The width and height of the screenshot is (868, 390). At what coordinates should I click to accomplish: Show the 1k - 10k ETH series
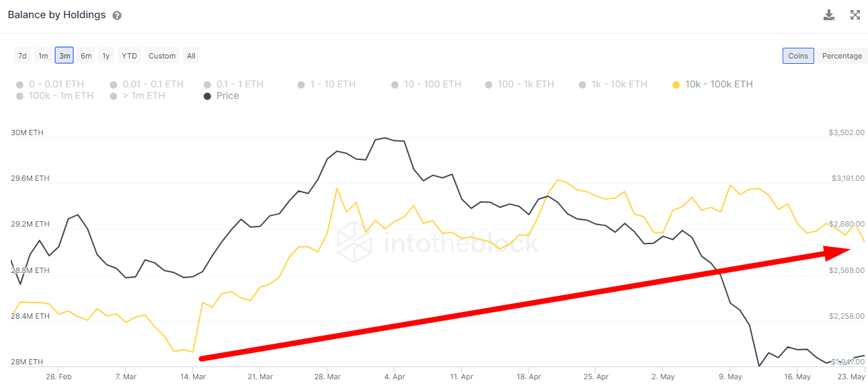(619, 84)
